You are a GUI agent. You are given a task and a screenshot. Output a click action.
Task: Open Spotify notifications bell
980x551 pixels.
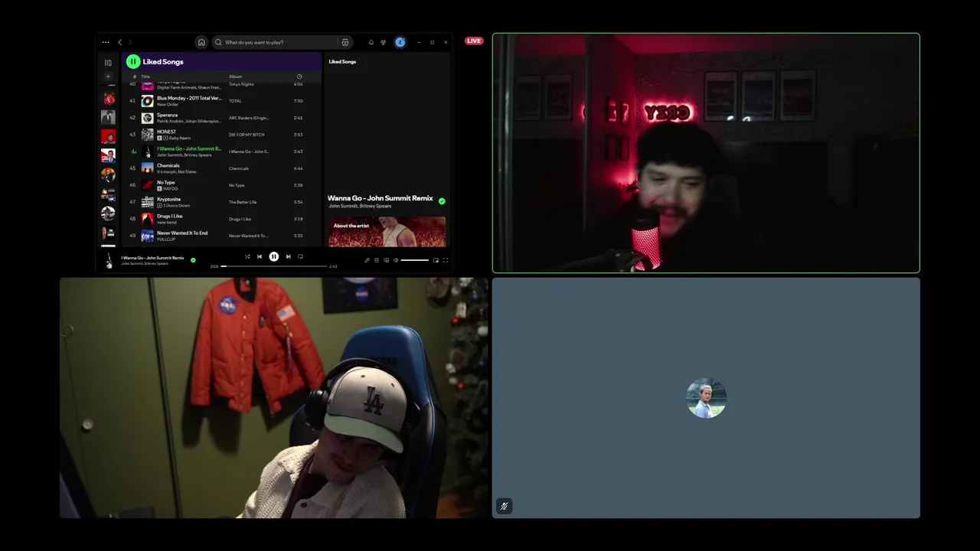371,42
